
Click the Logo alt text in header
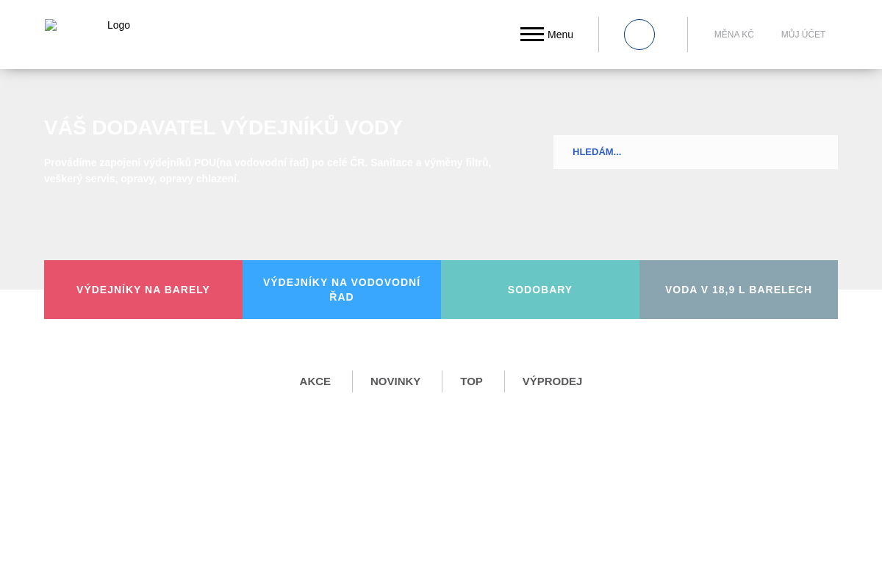[x=118, y=25]
